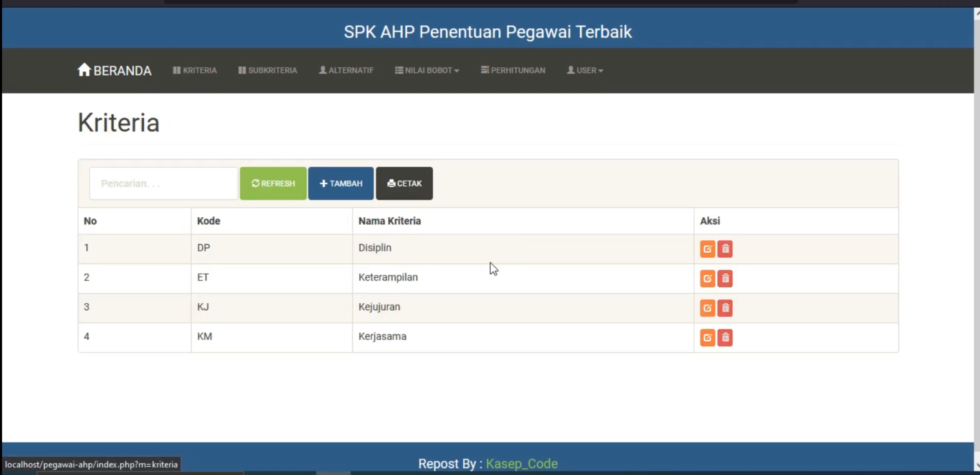Click the Kriteria page heading
The width and height of the screenshot is (980, 475).
click(119, 122)
